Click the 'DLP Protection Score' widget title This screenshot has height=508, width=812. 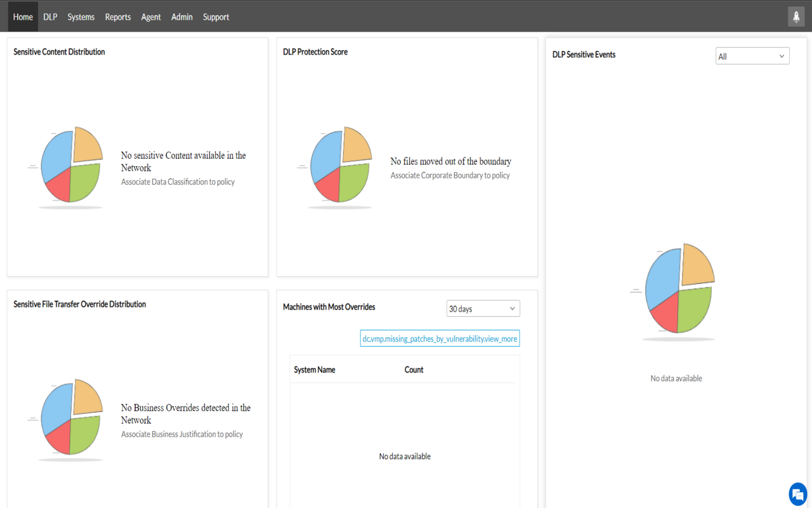click(315, 52)
